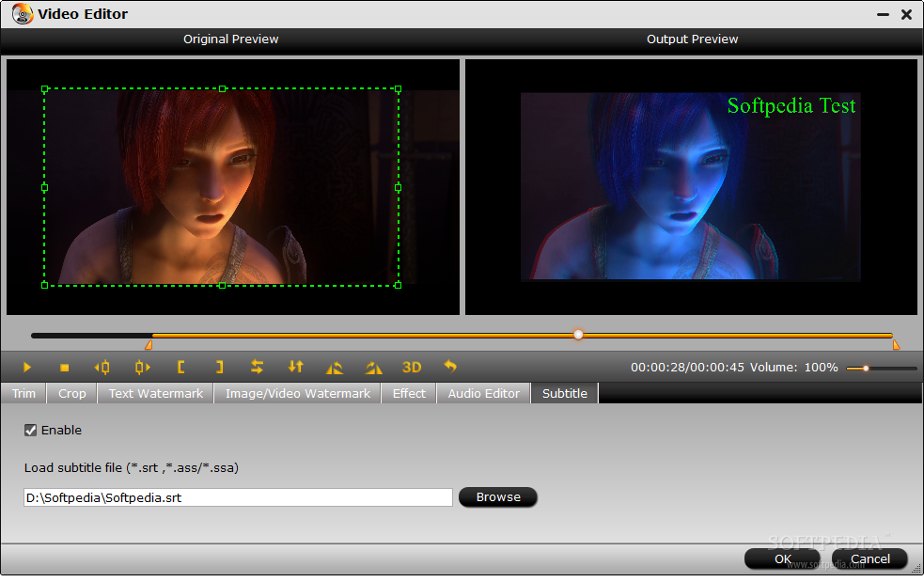Click the Load subtitle file label text
Screen dimensions: 924x582
132,468
